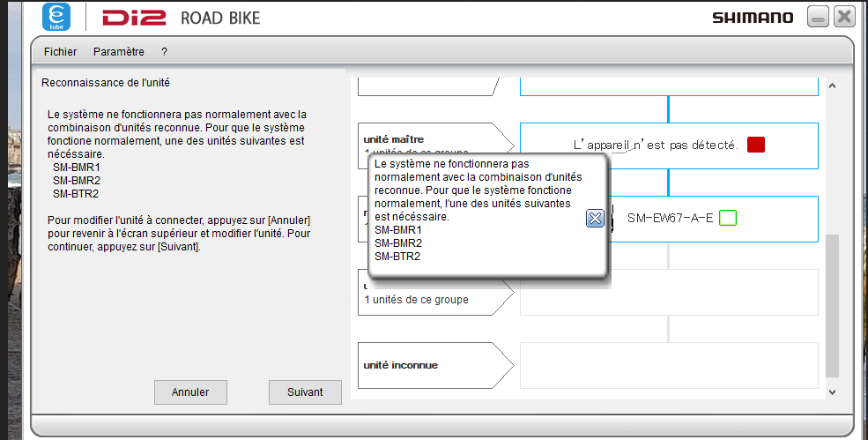This screenshot has height=440, width=868.
Task: Minimize the E-tube application window
Action: tap(818, 17)
